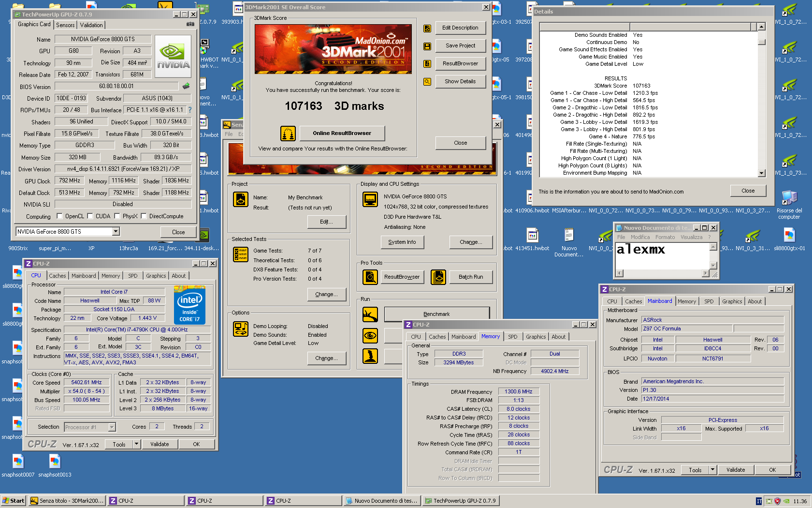Open the Graphics tab in CPU-Z Mainboard window
Viewport: 812px width, 508px height.
[x=732, y=301]
